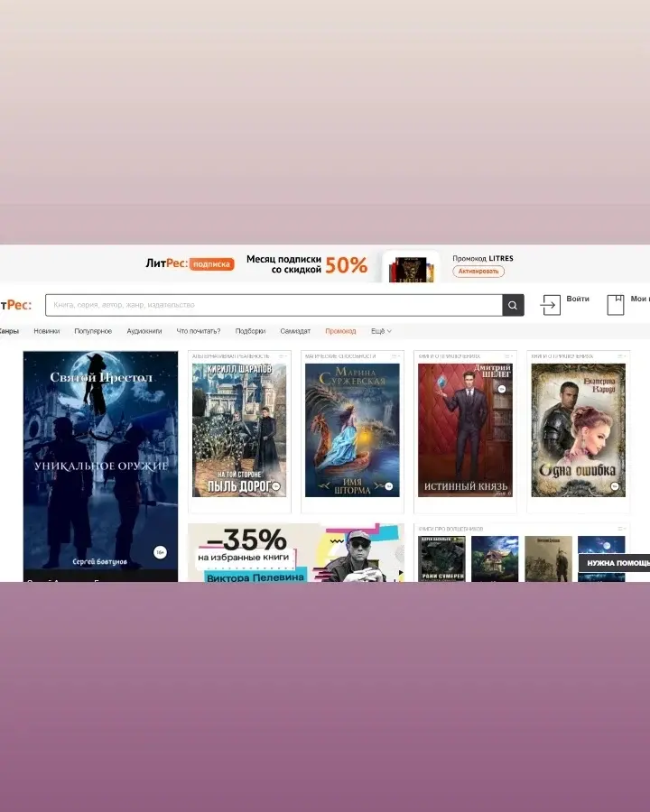The width and height of the screenshot is (650, 812).
Task: Open the Пыль дорог book cover
Action: 239,430
